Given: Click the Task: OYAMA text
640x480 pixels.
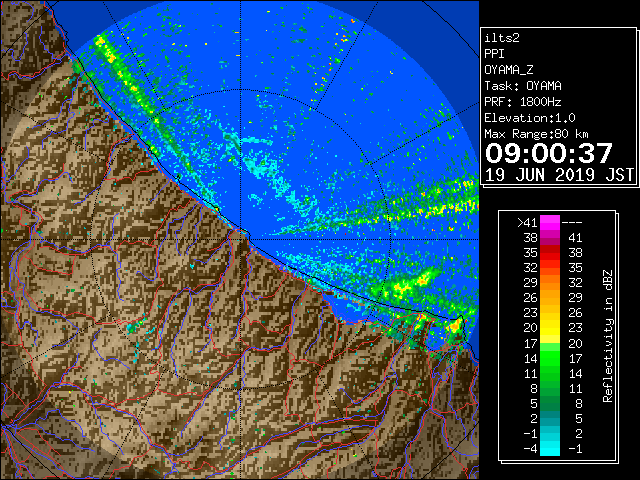Looking at the screenshot, I should (523, 86).
